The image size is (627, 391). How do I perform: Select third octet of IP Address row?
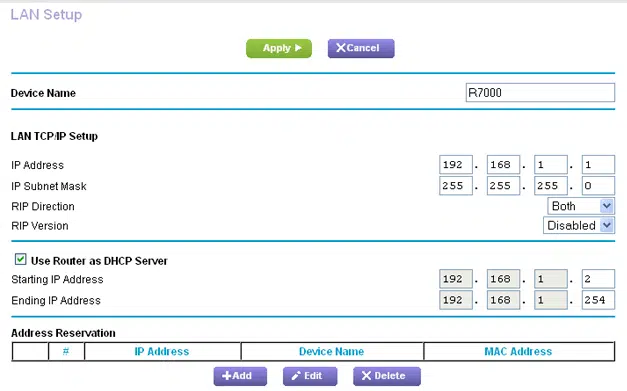(551, 165)
